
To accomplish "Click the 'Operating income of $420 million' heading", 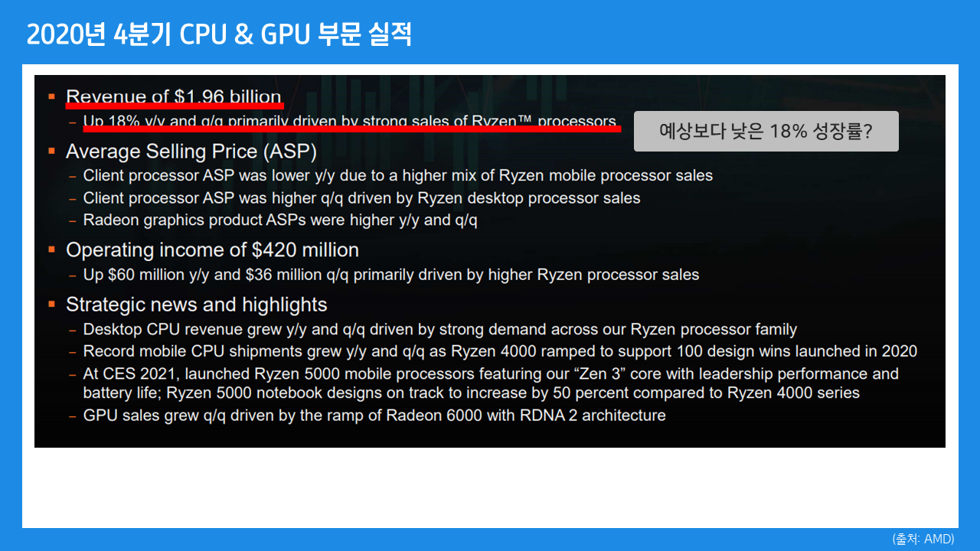I will 212,250.
